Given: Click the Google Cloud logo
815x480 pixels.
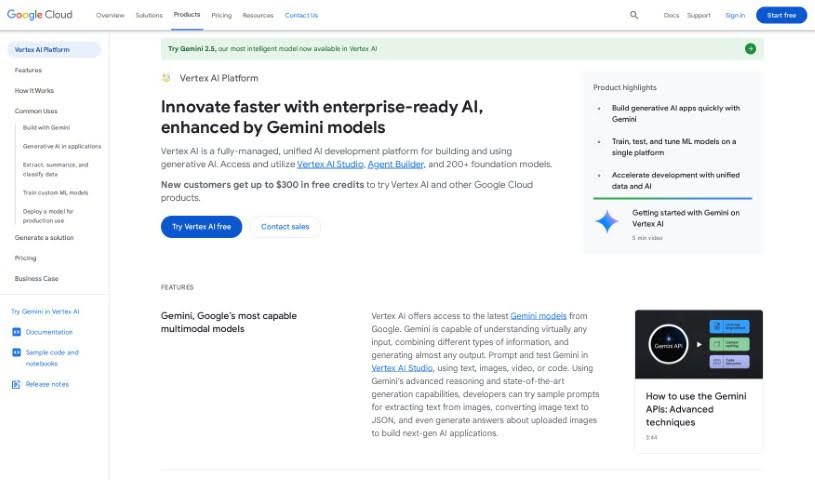Looking at the screenshot, I should coord(40,15).
